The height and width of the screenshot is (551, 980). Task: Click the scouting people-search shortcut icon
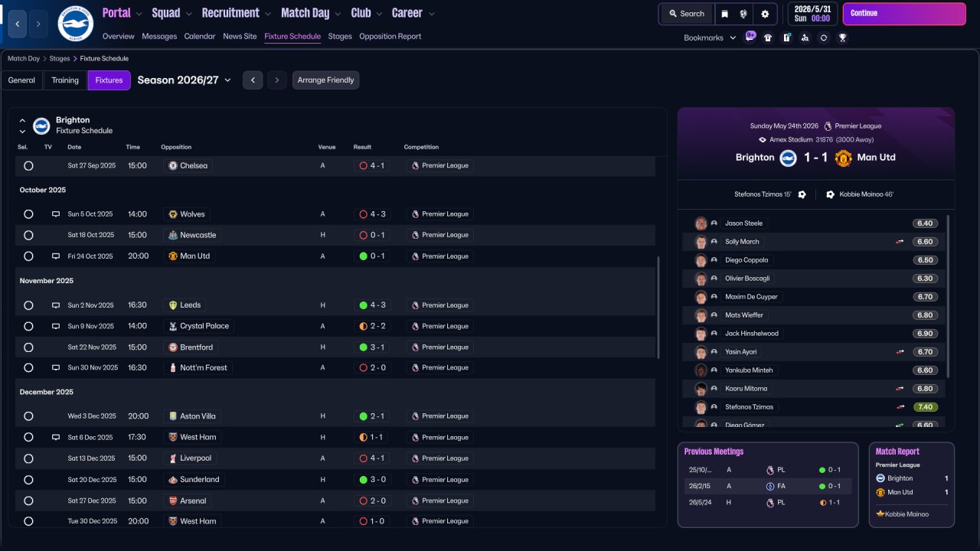(x=805, y=37)
